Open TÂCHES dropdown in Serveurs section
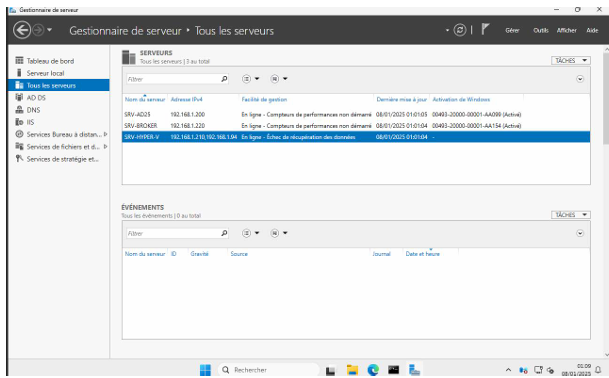The image size is (609, 378). tap(571, 60)
